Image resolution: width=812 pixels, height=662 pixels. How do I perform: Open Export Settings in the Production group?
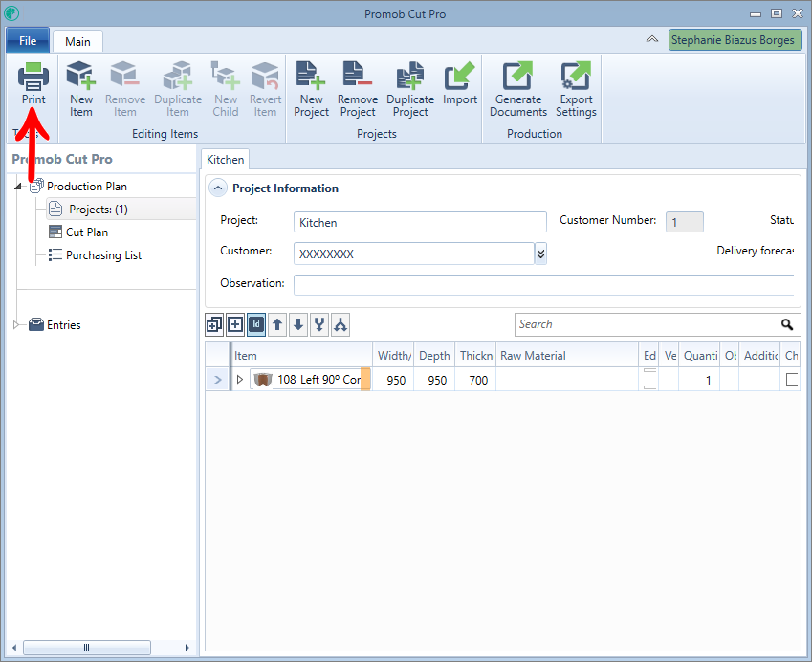[x=576, y=89]
